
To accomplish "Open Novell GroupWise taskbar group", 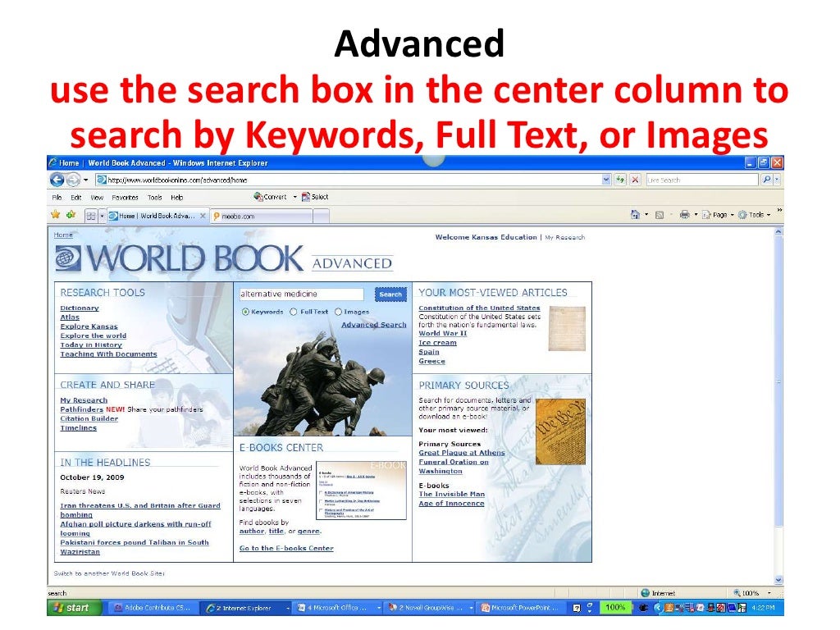I will [x=430, y=608].
